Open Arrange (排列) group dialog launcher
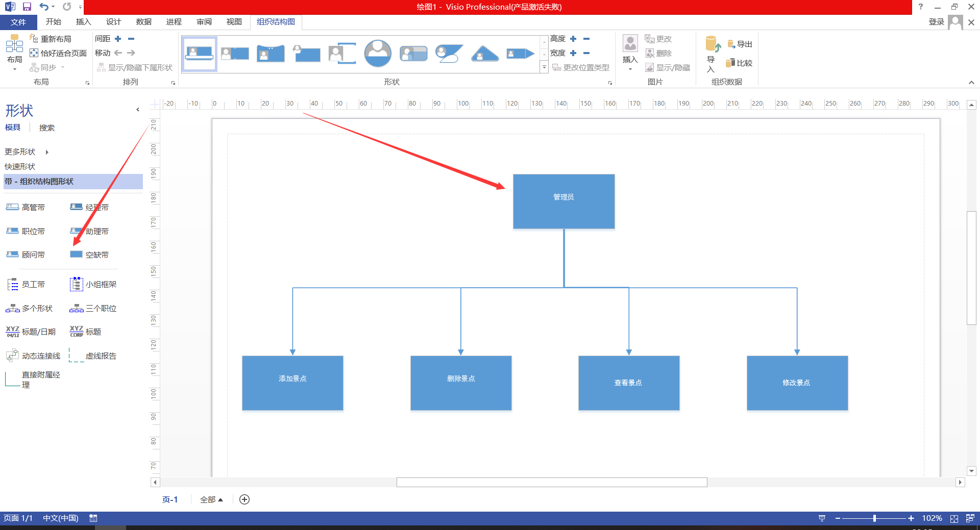The width and height of the screenshot is (980, 530). [173, 83]
